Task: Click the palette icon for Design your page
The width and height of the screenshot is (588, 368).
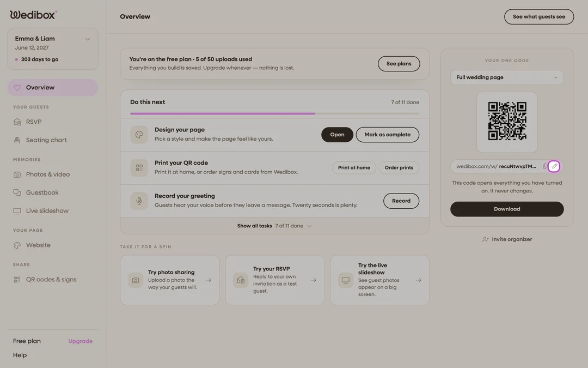Action: [139, 135]
